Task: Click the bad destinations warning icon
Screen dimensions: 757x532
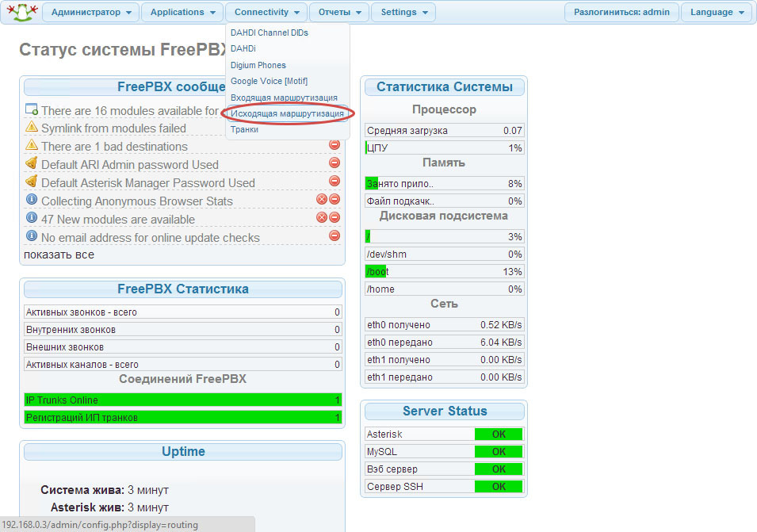Action: 32,144
